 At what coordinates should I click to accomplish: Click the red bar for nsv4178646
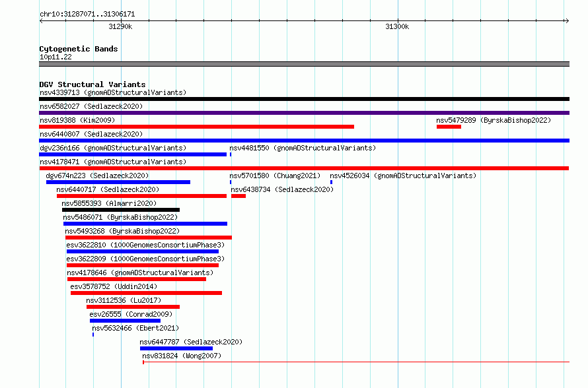(137, 279)
